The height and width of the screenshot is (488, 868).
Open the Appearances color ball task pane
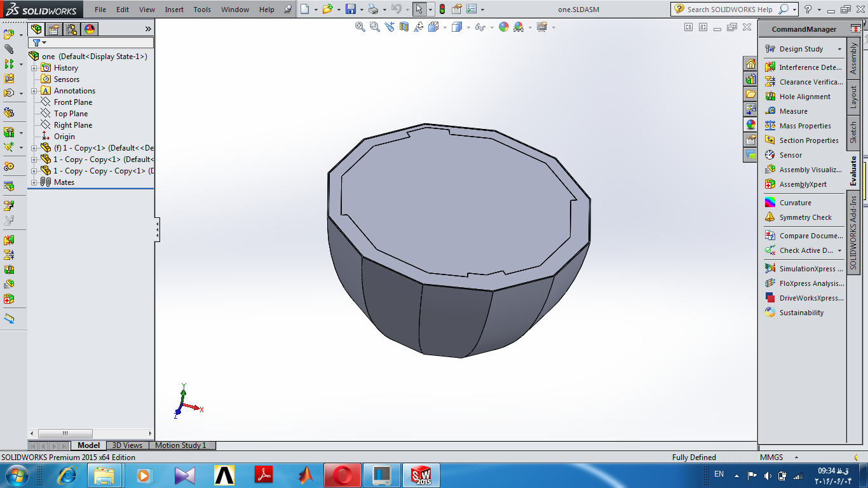click(751, 125)
